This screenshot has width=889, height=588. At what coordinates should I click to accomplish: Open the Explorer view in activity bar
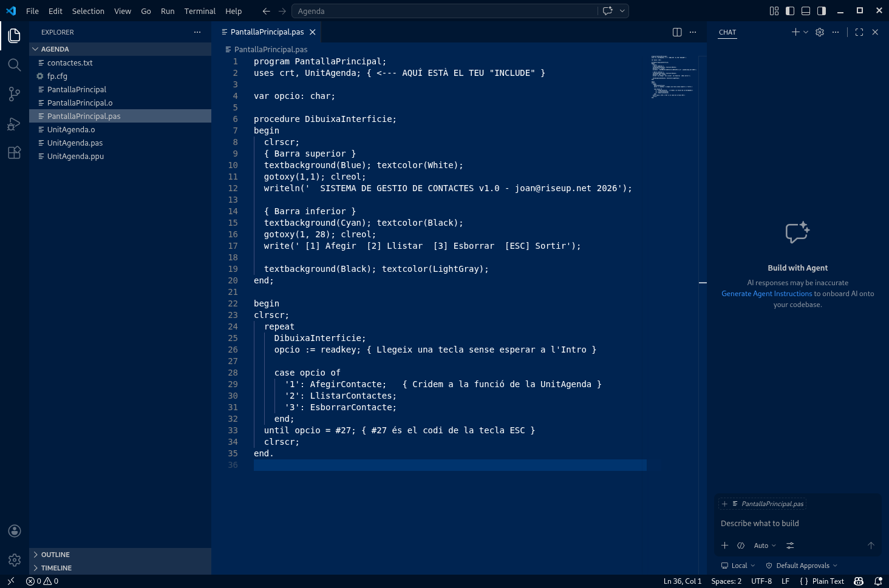(15, 36)
